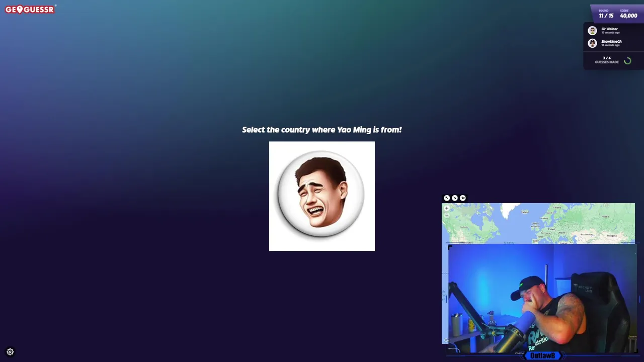Click Kazakhstan on the guess map
This screenshot has height=362, width=644.
click(x=587, y=234)
